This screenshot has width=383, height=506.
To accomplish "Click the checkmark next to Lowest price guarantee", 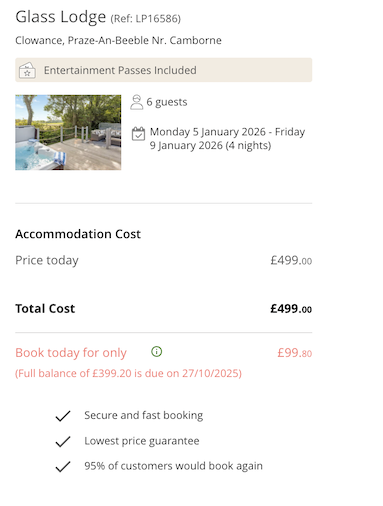I will click(x=63, y=441).
